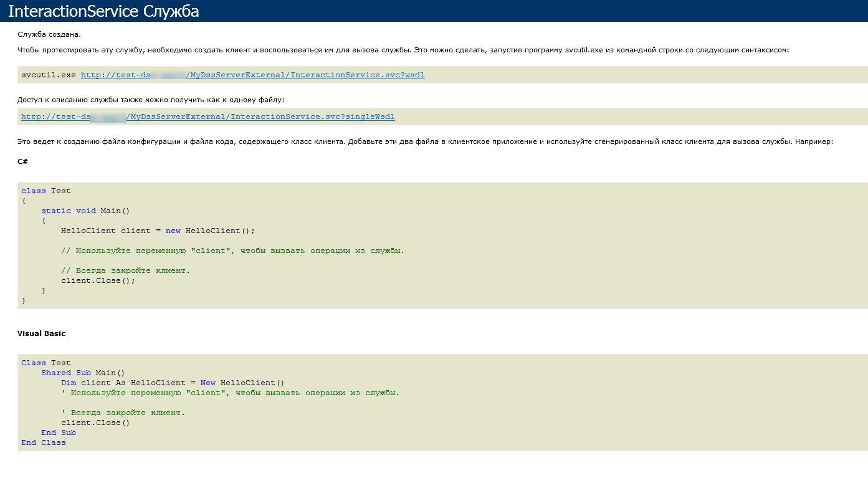Click the paragraph starting "Чтобы протестировать эту службу"
Image resolution: width=868 pixels, height=498 pixels.
[403, 50]
